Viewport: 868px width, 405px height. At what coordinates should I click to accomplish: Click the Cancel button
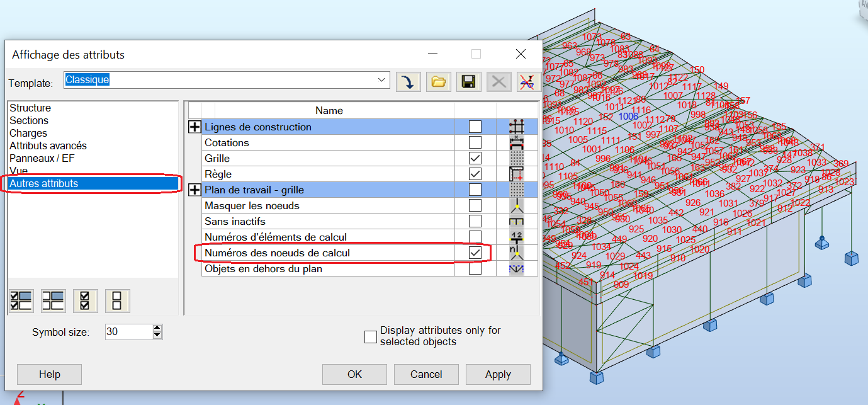coord(426,374)
